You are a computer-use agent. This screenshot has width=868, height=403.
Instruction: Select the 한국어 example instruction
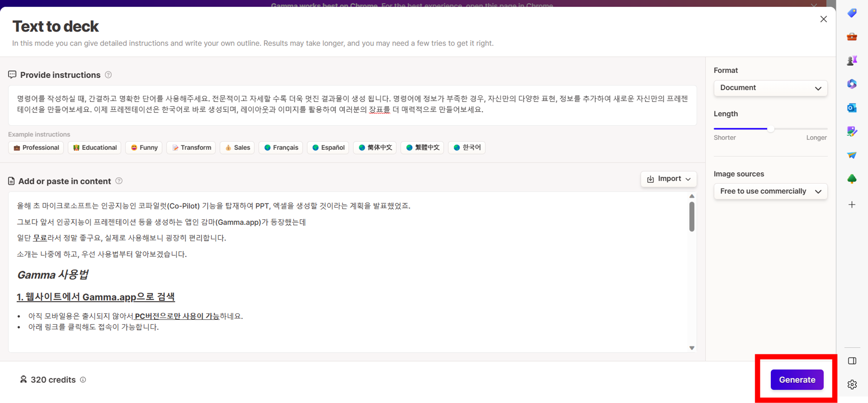pos(467,148)
